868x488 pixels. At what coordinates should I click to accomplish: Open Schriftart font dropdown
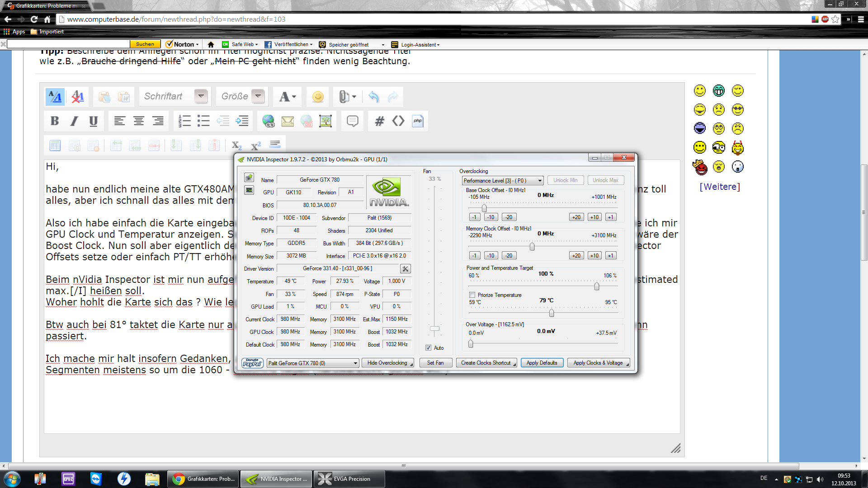(201, 96)
